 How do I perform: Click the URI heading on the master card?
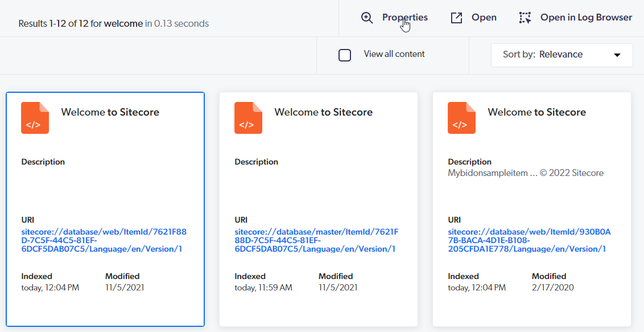[x=241, y=220]
